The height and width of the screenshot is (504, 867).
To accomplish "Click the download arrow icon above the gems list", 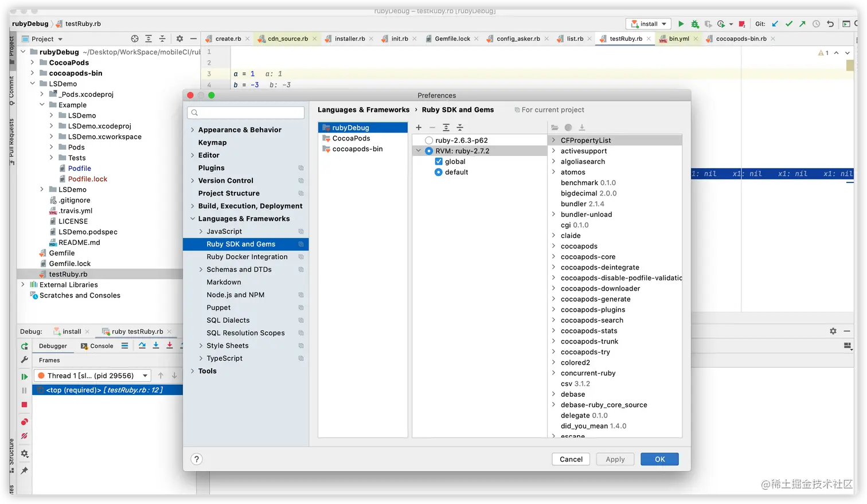I will click(x=582, y=128).
